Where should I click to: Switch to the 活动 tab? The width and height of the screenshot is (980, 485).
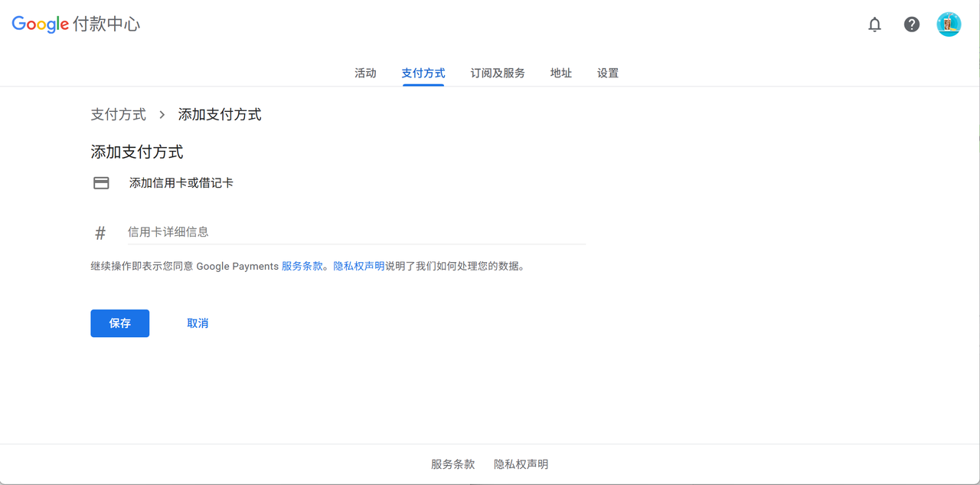click(x=365, y=72)
